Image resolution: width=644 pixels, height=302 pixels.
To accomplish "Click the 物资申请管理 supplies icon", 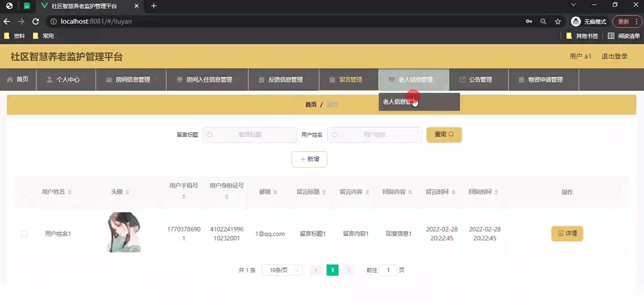I will (x=521, y=79).
